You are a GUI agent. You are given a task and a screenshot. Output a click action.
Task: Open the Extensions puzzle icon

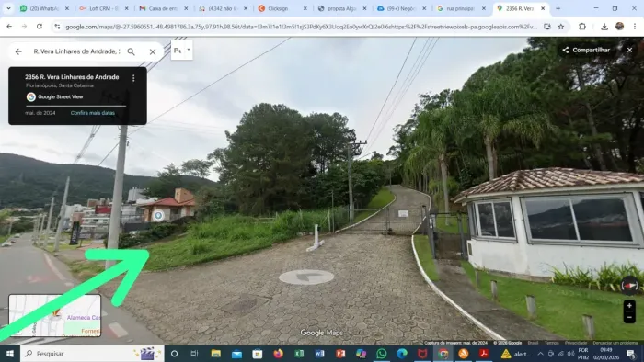[x=582, y=27]
